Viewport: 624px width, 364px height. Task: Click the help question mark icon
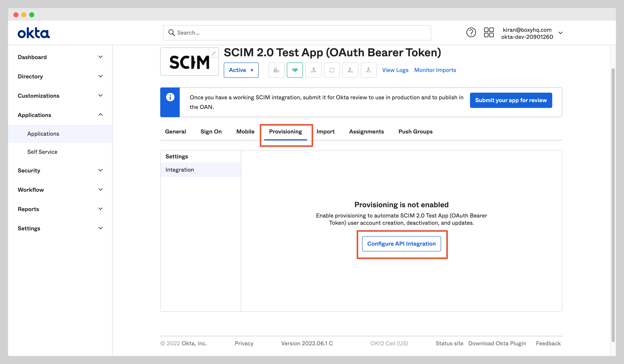tap(471, 32)
